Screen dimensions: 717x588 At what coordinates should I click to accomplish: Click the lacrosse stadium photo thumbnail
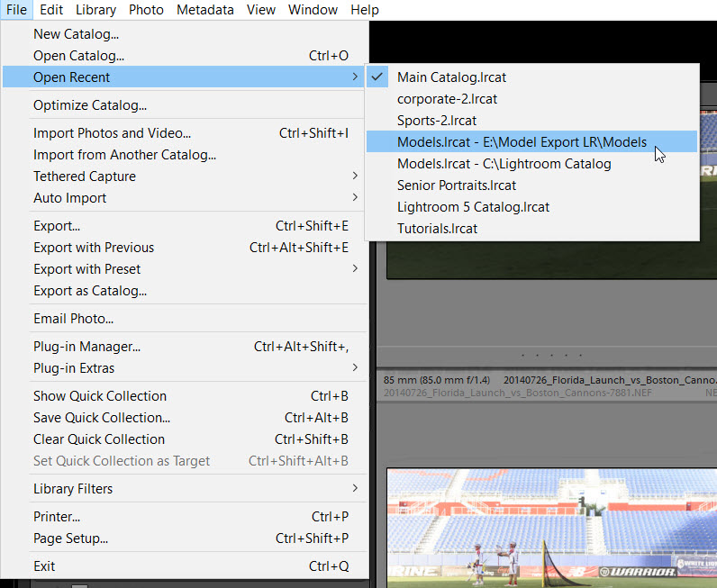point(551,527)
